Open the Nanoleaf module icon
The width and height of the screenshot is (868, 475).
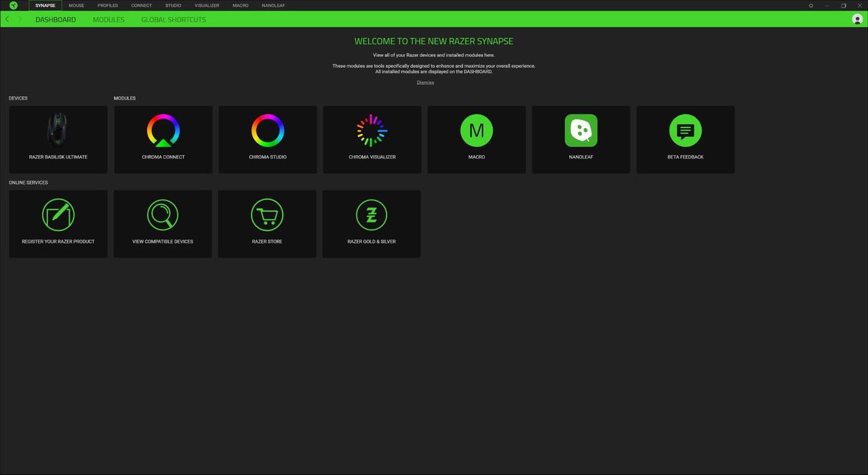coord(581,131)
